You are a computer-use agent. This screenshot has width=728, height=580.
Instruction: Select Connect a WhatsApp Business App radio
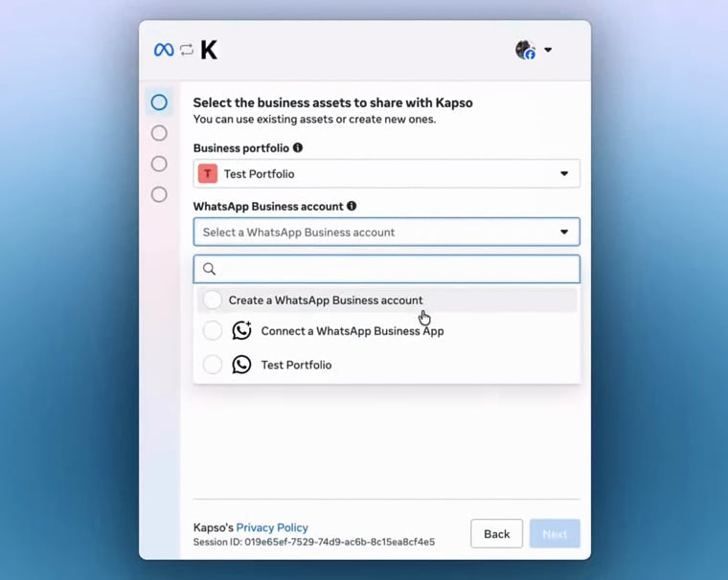[x=213, y=331]
